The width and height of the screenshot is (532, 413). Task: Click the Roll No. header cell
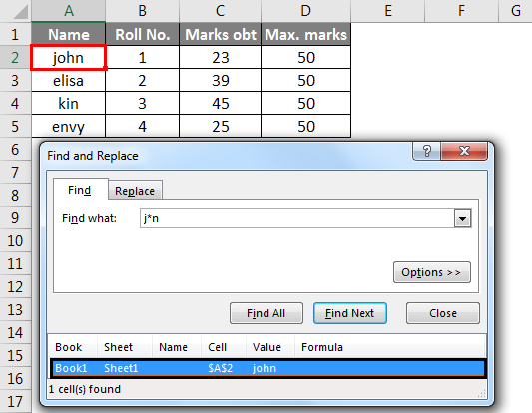[x=142, y=34]
